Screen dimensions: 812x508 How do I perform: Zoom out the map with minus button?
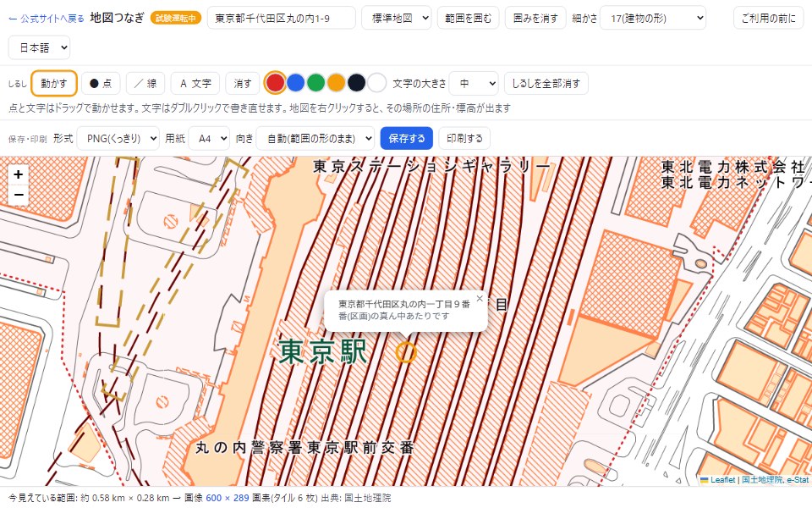19,196
